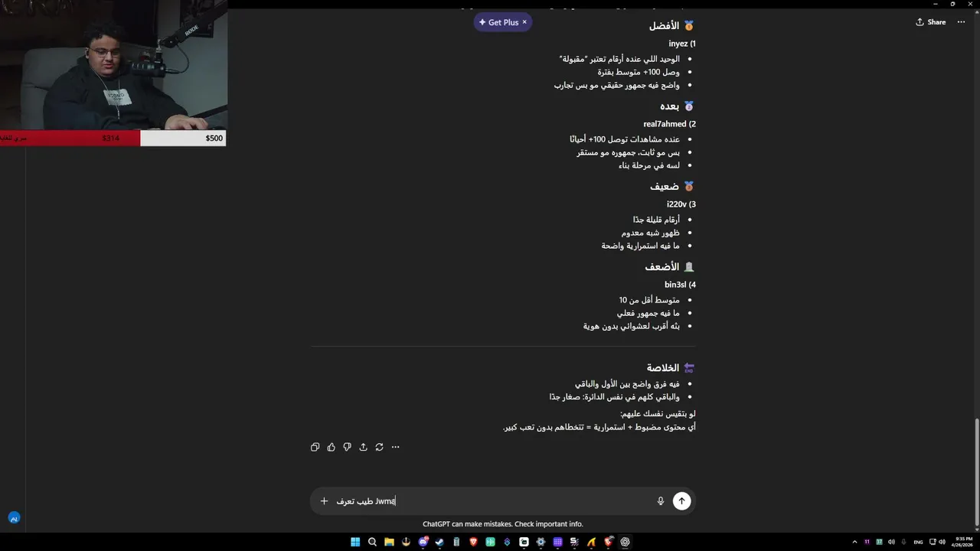This screenshot has width=980, height=551.
Task: Click the name bin3sl
Action: point(675,285)
